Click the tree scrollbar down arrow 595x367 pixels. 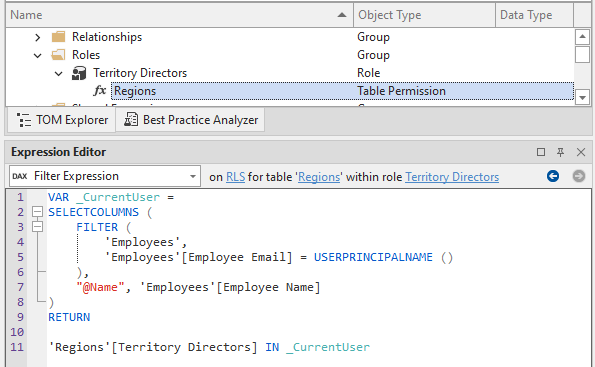[582, 98]
